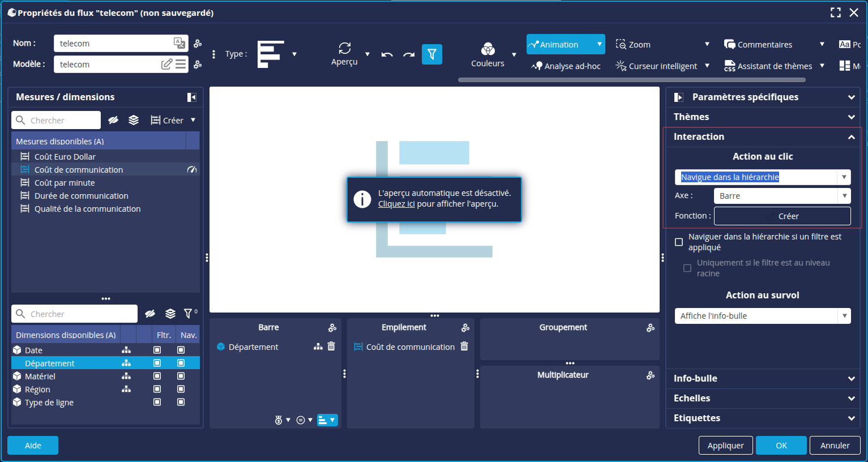868x462 pixels.
Task: Refresh the preview with Aperçu icon
Action: (344, 49)
